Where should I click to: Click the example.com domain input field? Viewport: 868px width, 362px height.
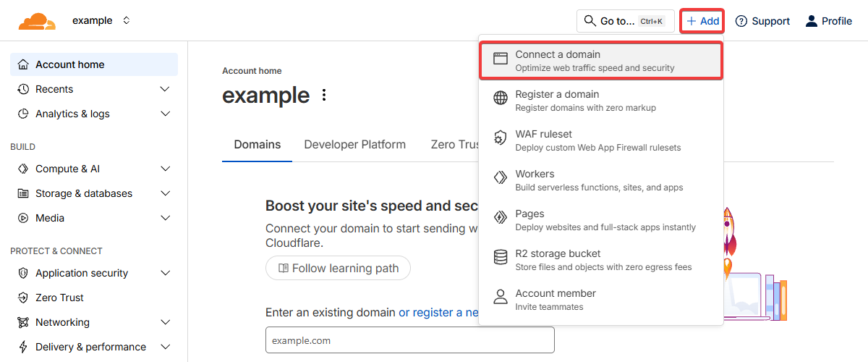tap(409, 340)
